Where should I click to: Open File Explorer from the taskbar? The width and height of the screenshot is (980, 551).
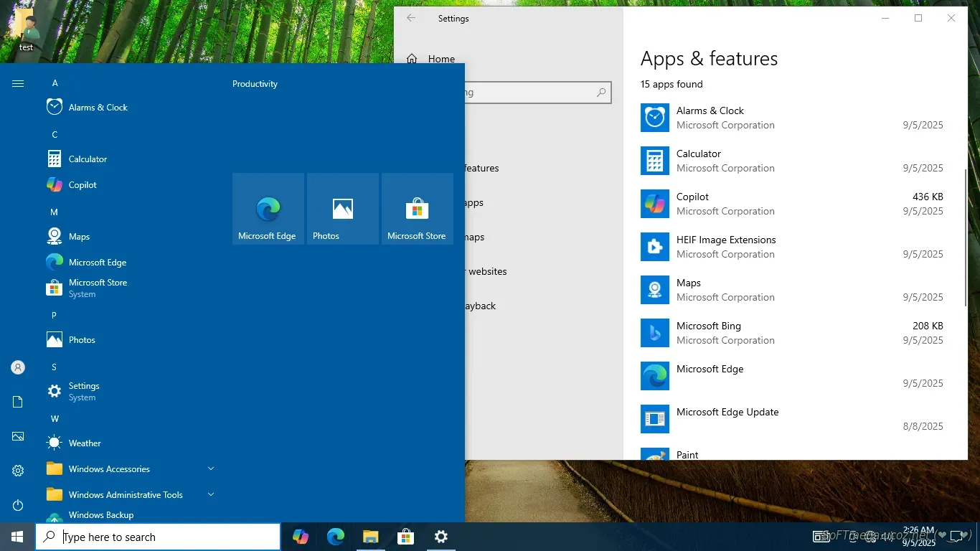point(370,537)
